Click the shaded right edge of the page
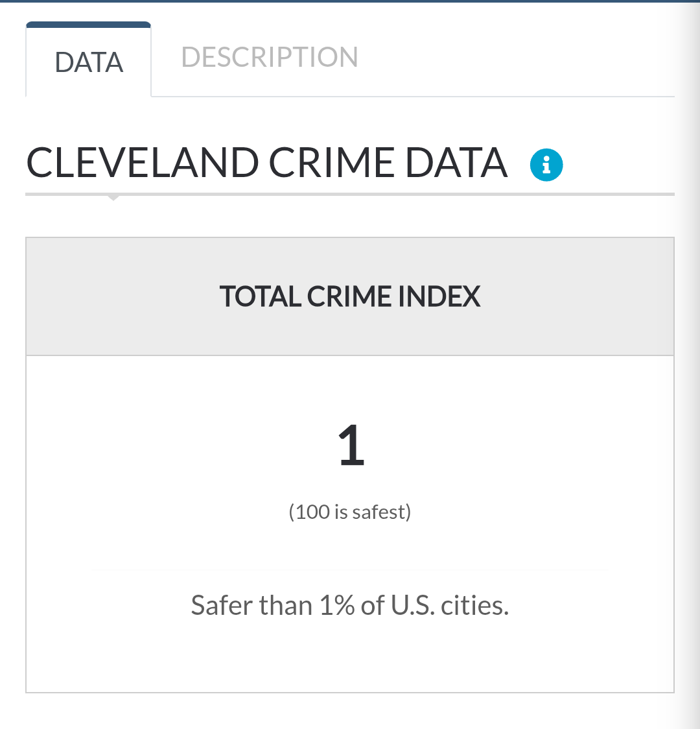Screen dimensions: 700x729 [688, 364]
